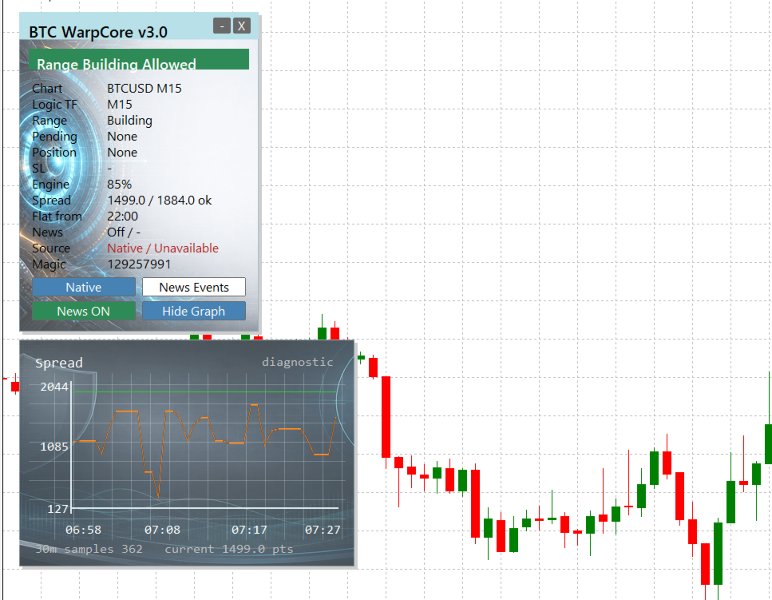Viewport: 772px width, 600px height.
Task: Click the Spread graph title
Action: (x=59, y=363)
